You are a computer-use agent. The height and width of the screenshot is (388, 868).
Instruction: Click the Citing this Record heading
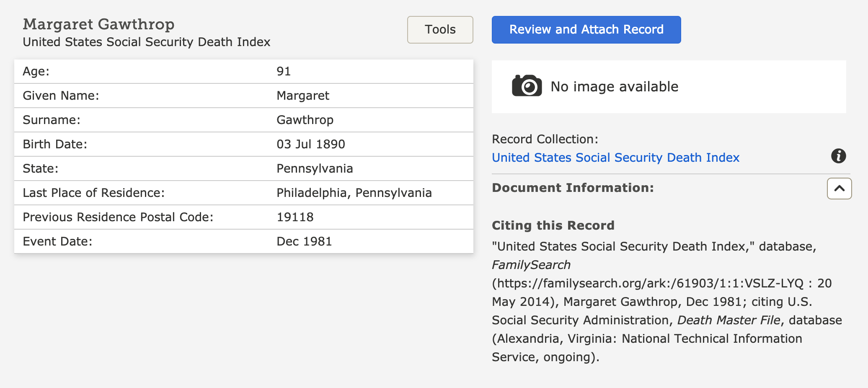click(x=553, y=225)
